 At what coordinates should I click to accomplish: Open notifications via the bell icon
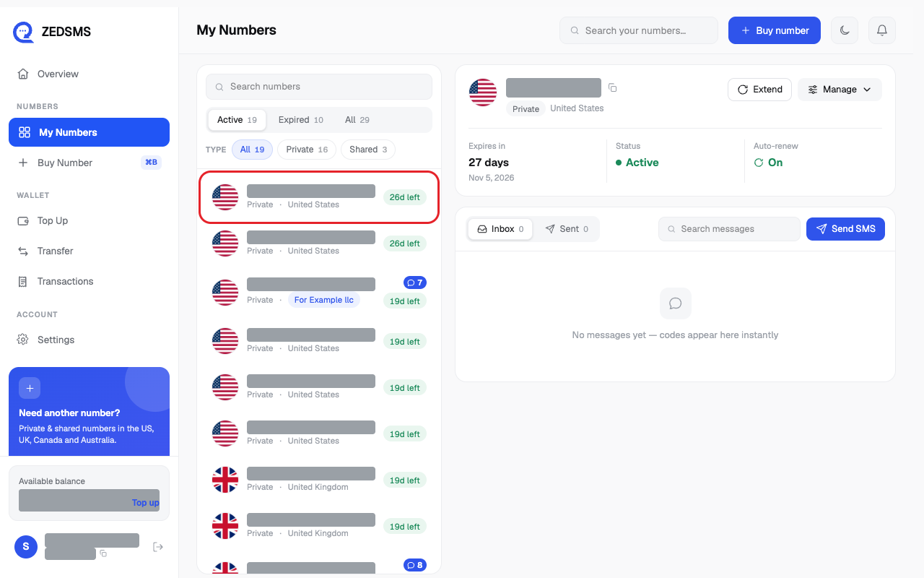(881, 30)
